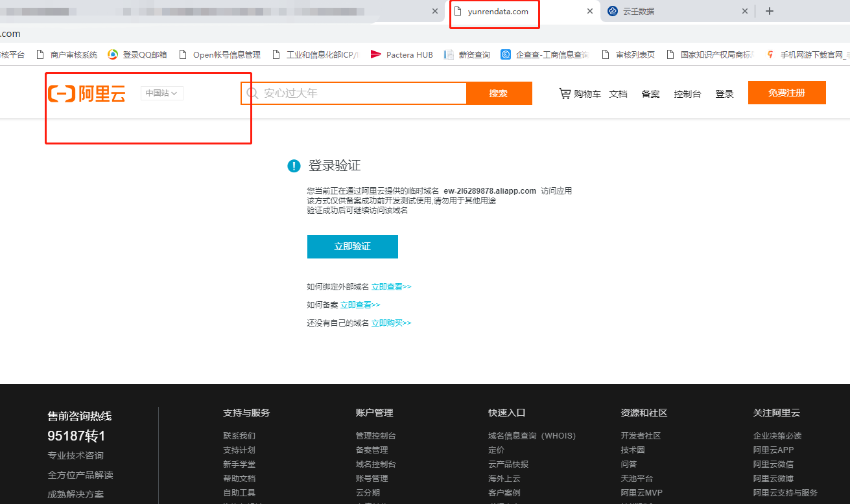Open the 企查查-工商信息查询 bookmark
850x504 pixels.
point(545,55)
